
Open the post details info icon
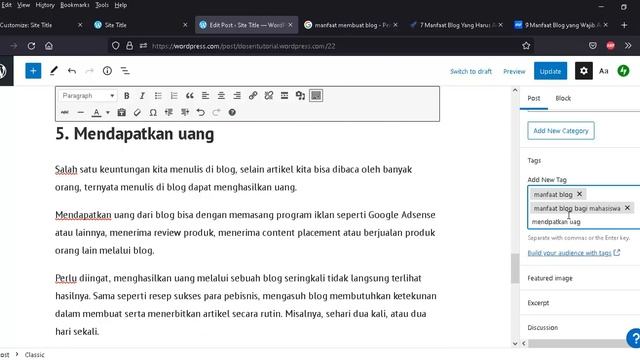point(107,71)
